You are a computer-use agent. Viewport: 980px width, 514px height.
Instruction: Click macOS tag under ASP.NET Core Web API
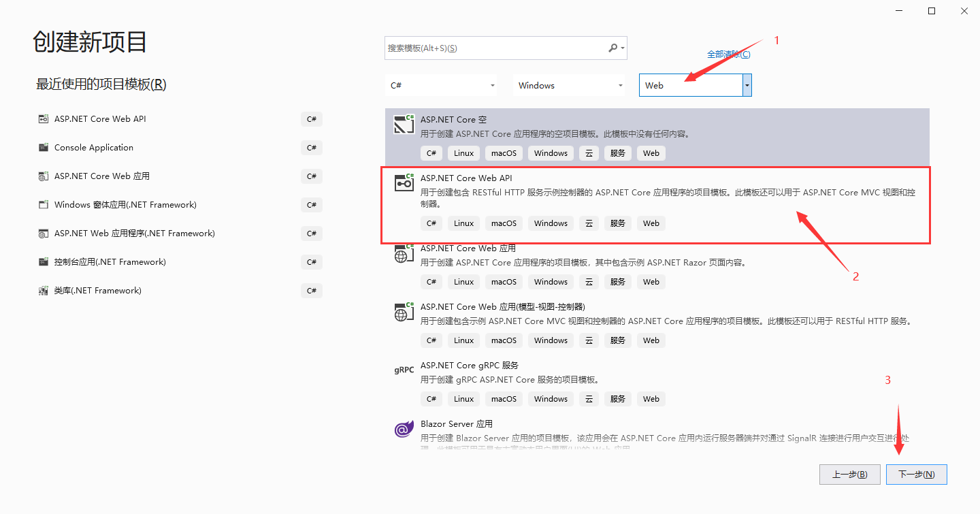504,223
